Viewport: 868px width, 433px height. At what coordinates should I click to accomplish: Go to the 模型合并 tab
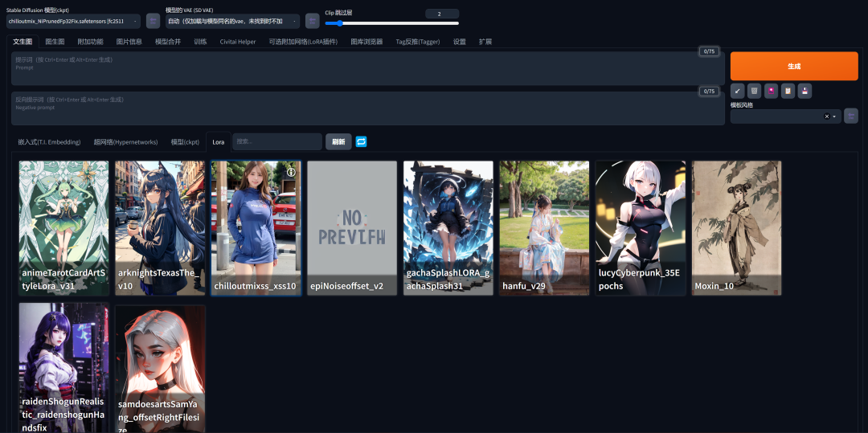(x=168, y=42)
